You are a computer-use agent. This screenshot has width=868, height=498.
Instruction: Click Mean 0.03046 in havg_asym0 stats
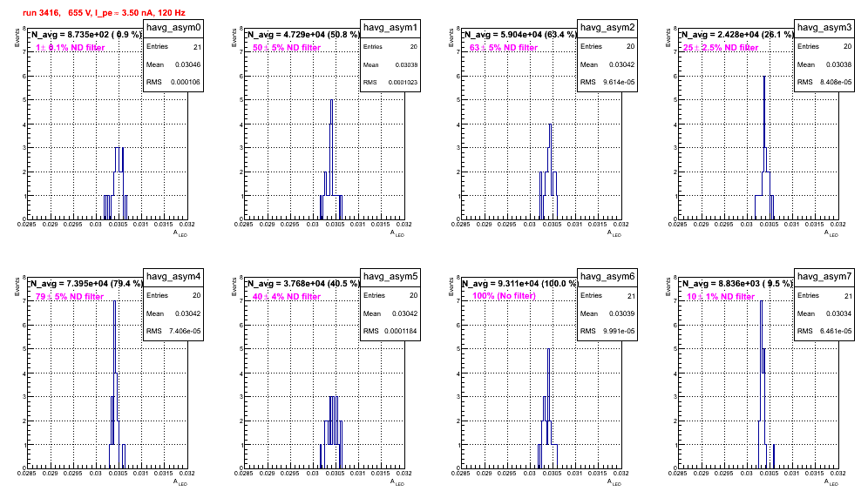coord(173,64)
